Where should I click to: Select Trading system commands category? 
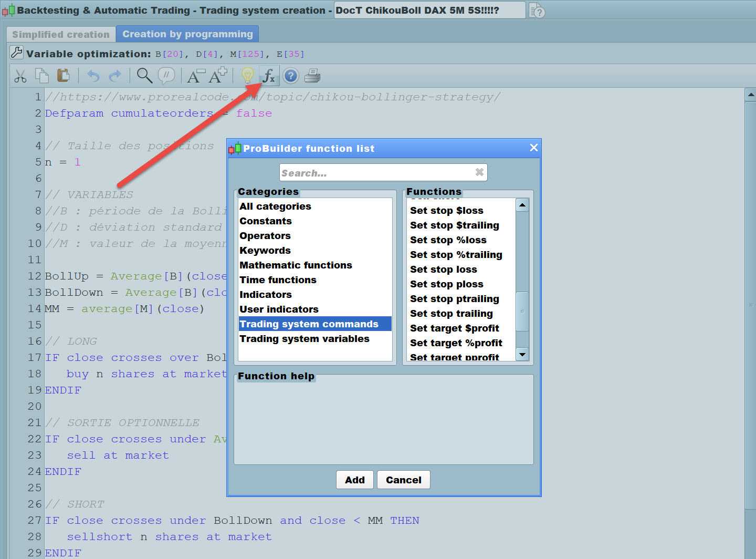point(315,324)
